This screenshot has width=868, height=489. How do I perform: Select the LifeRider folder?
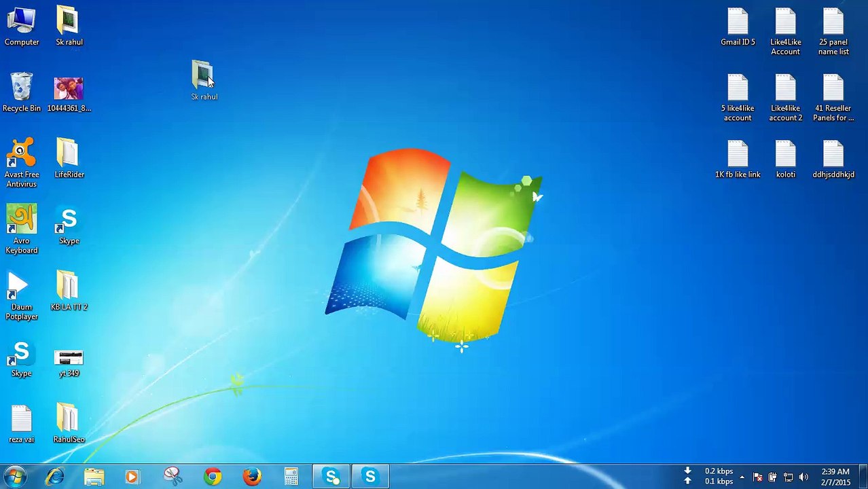click(x=69, y=158)
